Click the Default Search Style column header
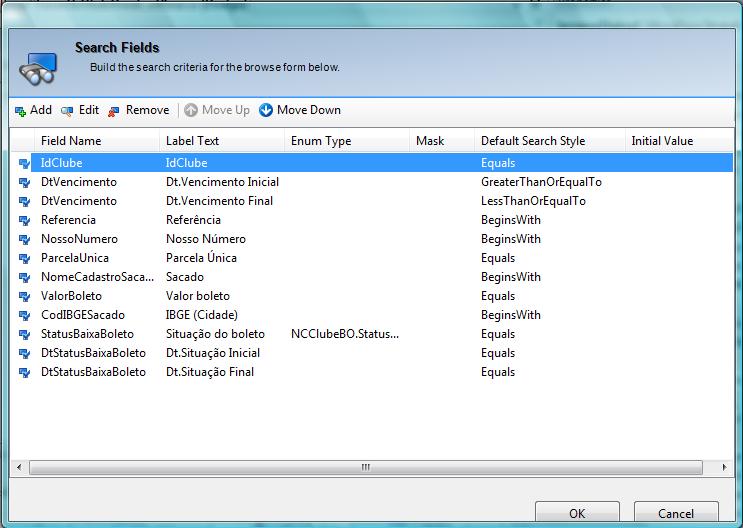Image resolution: width=743 pixels, height=528 pixels. point(533,141)
